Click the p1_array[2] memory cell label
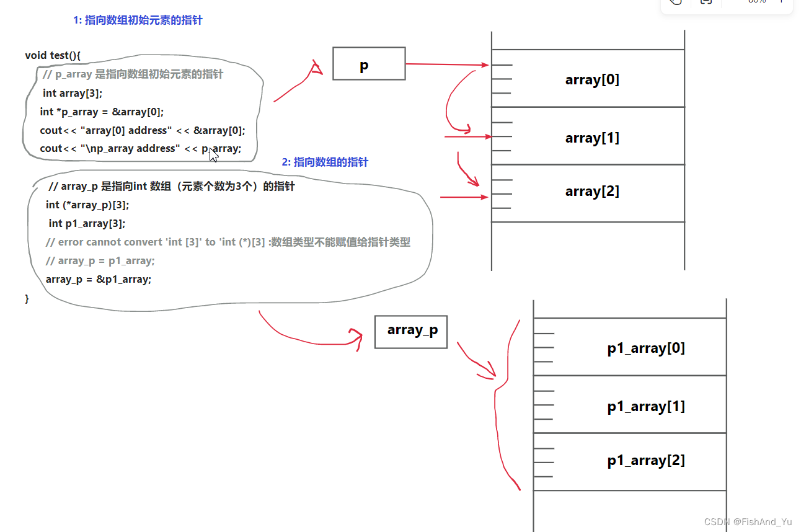801x532 pixels. 646,460
